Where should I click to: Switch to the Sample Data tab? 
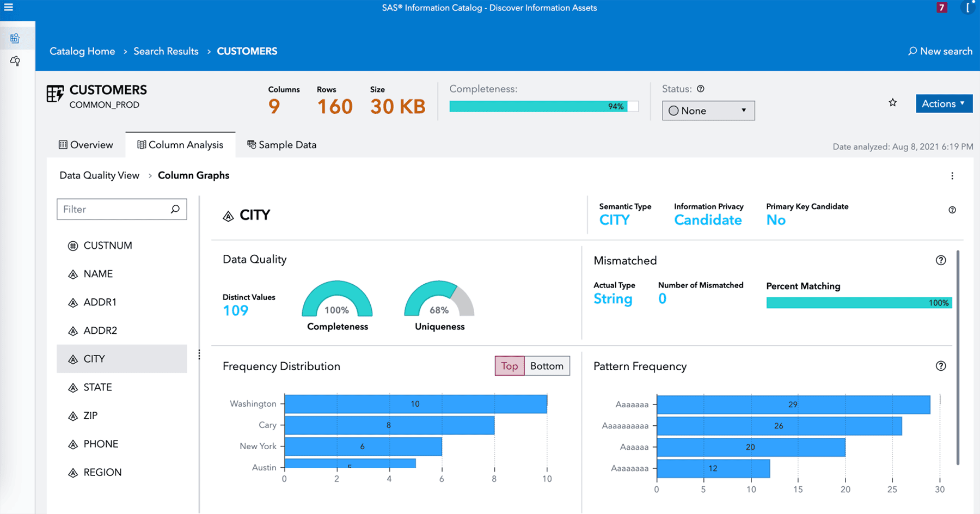[x=281, y=144]
